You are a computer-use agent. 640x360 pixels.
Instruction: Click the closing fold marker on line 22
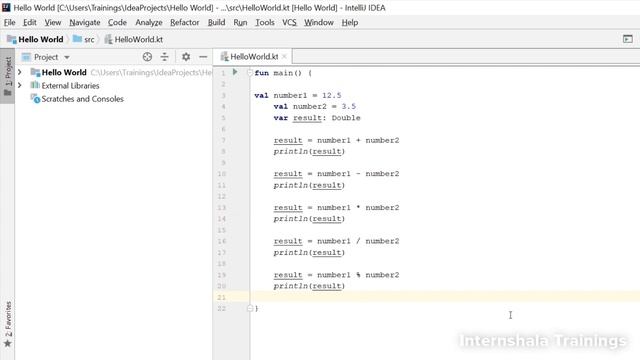[x=250, y=309]
